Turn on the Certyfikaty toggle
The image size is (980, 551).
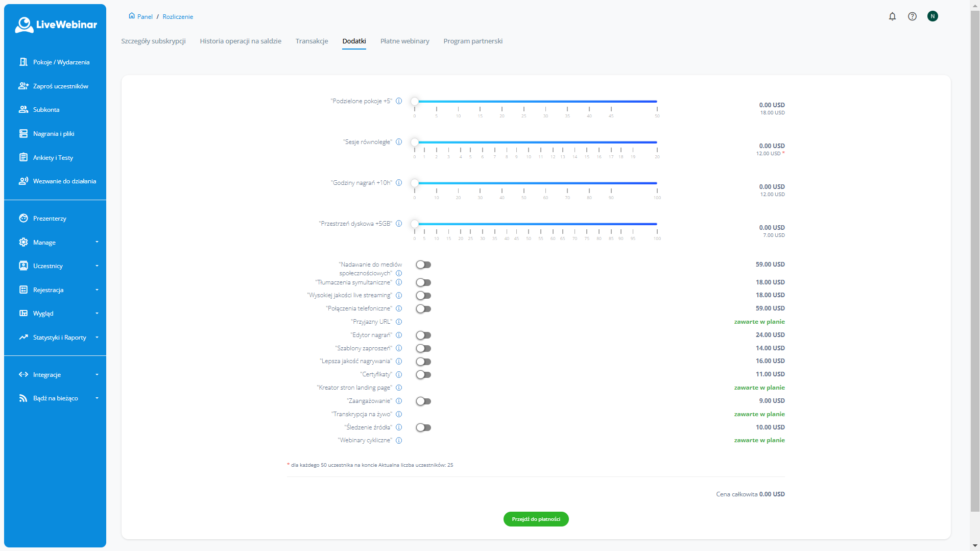[x=423, y=375]
